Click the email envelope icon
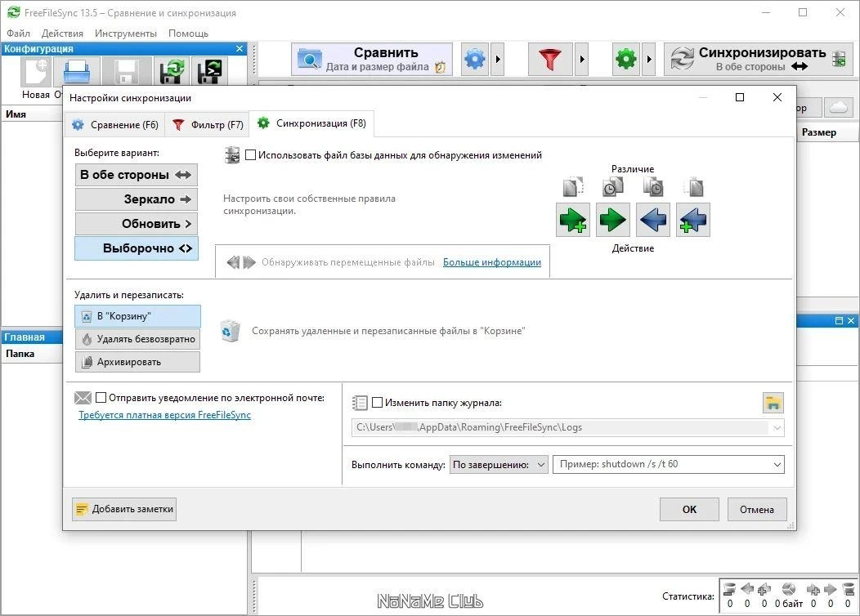860x616 pixels. (83, 398)
